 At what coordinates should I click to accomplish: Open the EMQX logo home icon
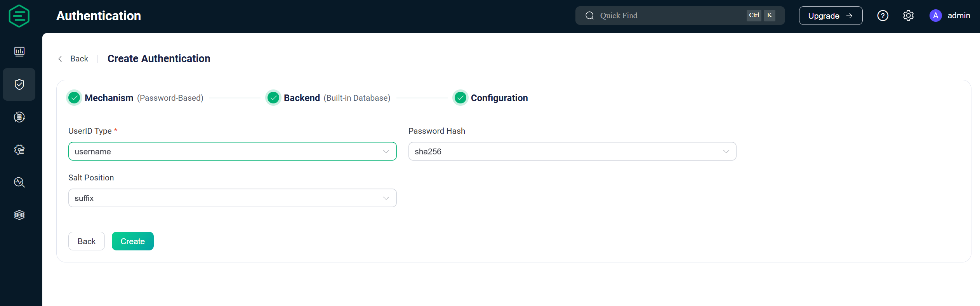19,16
